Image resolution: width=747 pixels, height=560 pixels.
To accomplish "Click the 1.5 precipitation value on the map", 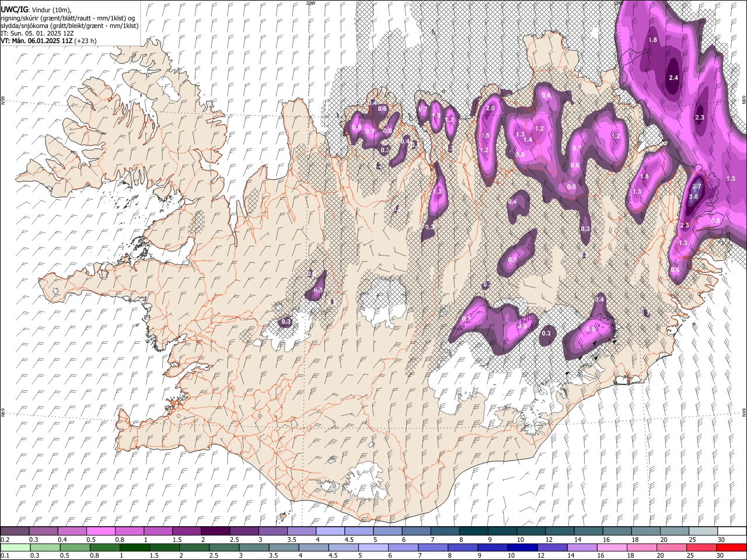I will coord(485,135).
